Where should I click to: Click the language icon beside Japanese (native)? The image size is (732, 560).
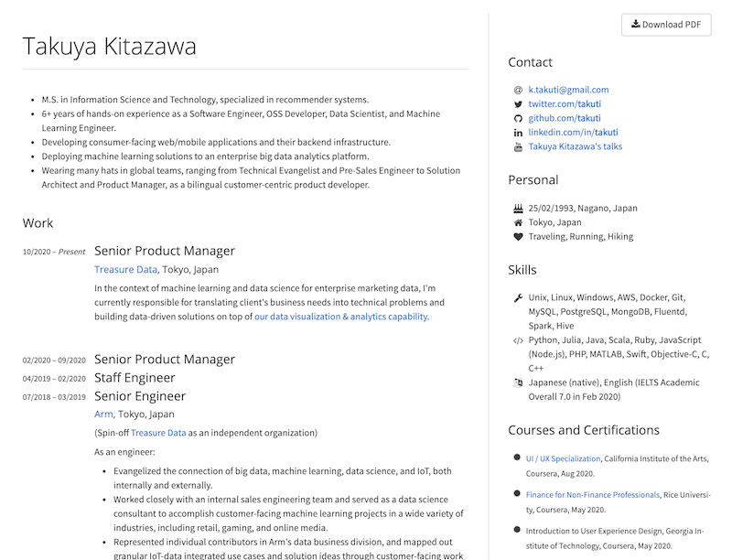click(518, 382)
